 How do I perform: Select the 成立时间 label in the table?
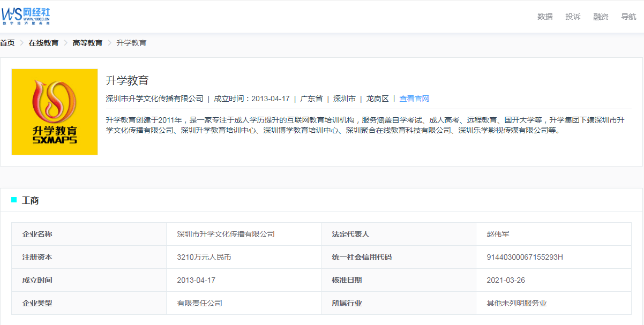click(x=89, y=280)
